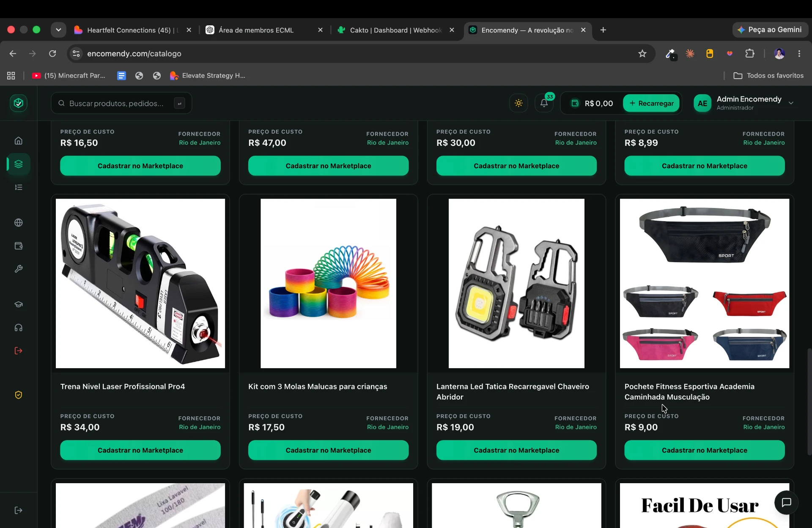Image resolution: width=812 pixels, height=528 pixels.
Task: Open the browser extensions puzzle icon
Action: (x=749, y=54)
